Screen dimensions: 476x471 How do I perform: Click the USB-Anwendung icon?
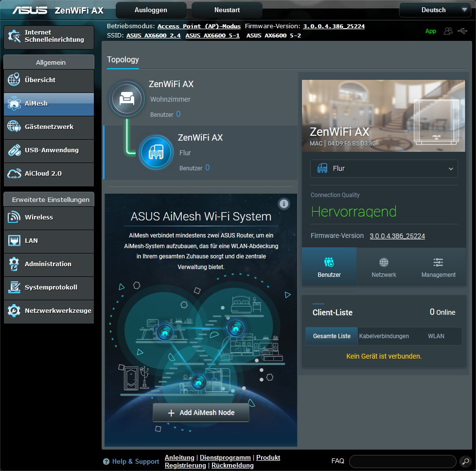[x=14, y=150]
